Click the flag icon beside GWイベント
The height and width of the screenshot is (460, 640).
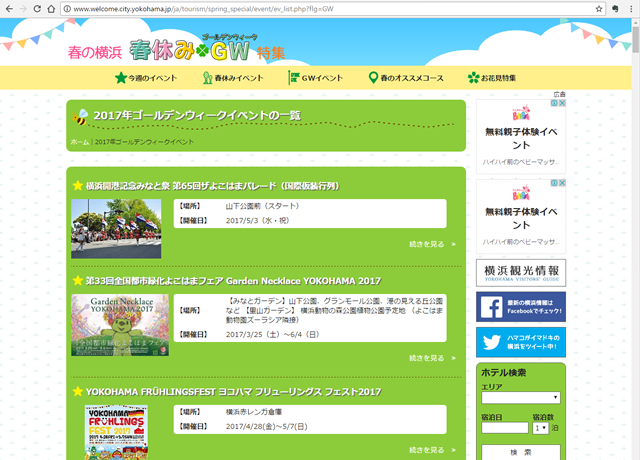pyautogui.click(x=294, y=78)
